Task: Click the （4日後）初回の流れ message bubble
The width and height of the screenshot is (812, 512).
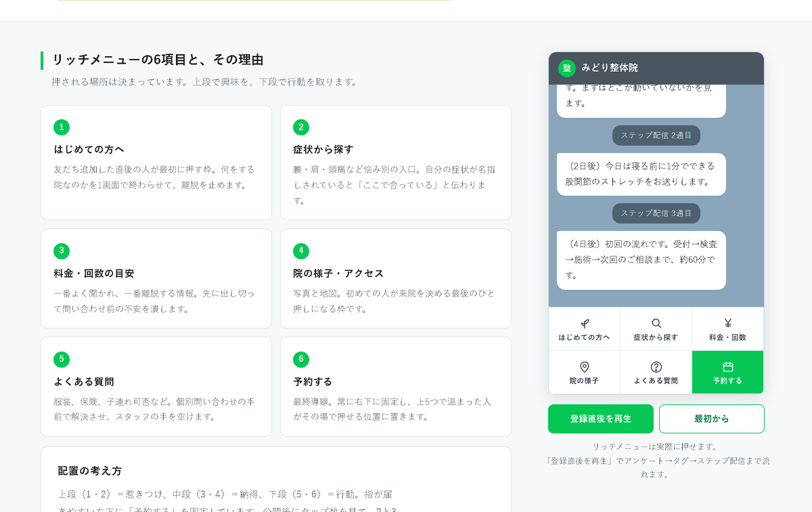Action: pyautogui.click(x=641, y=260)
